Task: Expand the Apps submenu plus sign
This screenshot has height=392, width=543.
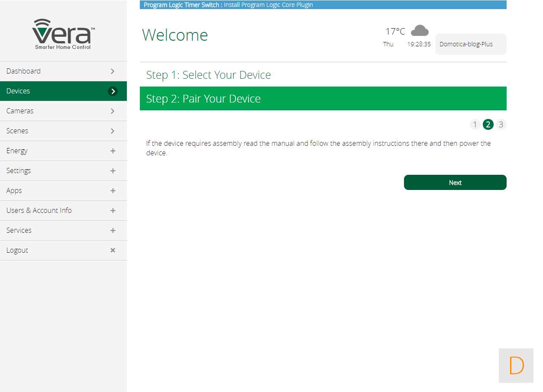Action: pos(113,191)
